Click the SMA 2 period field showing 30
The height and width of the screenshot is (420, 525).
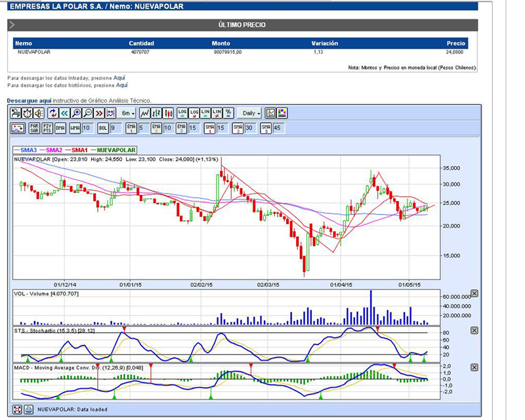pos(251,128)
